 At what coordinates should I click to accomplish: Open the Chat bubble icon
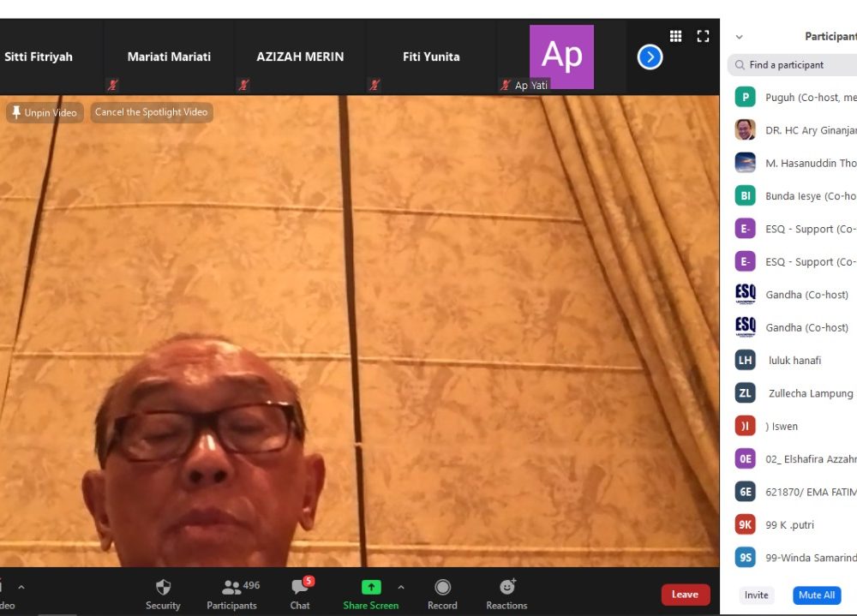pos(300,588)
